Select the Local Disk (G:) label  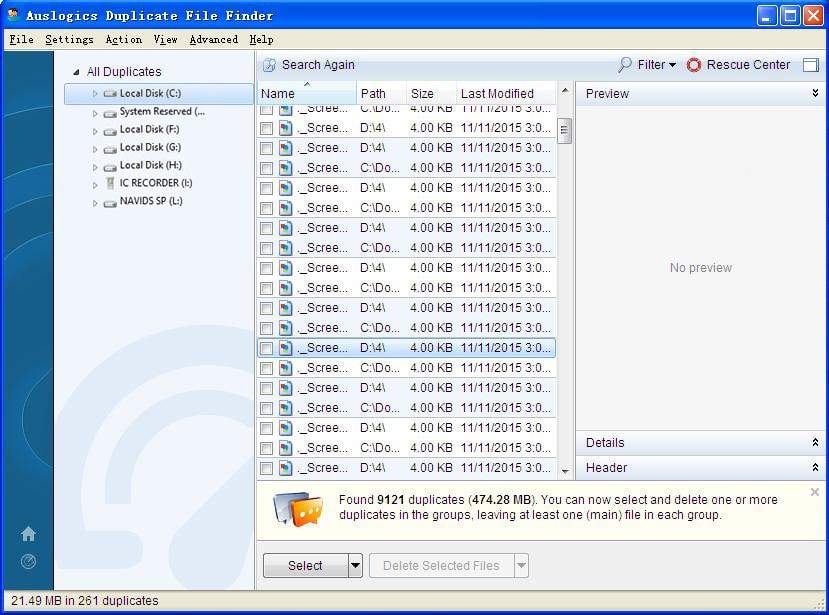click(150, 147)
